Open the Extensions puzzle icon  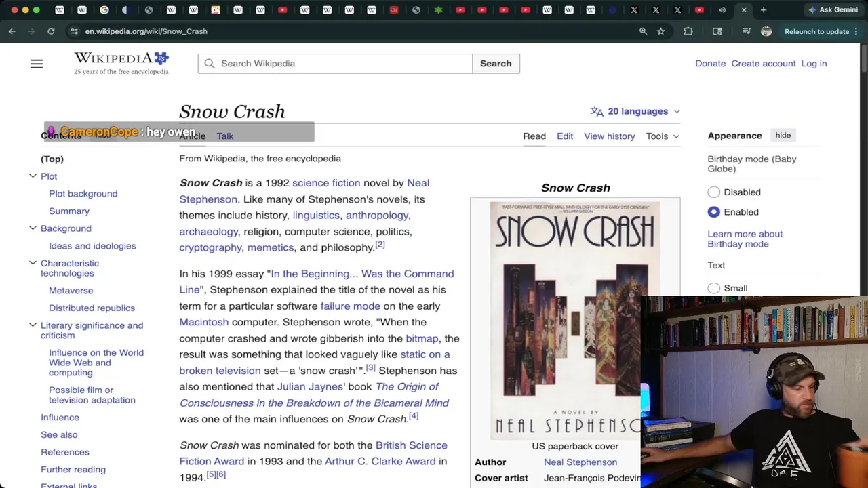688,31
